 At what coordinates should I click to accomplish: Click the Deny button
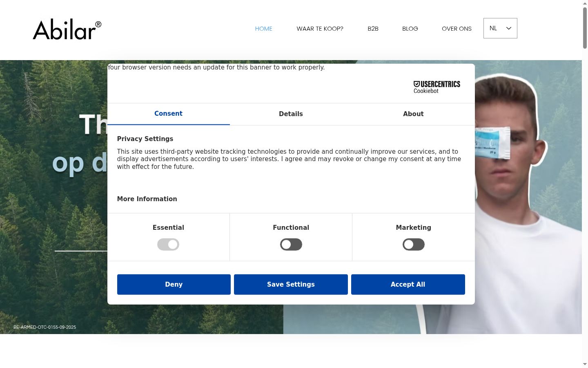[x=174, y=285]
